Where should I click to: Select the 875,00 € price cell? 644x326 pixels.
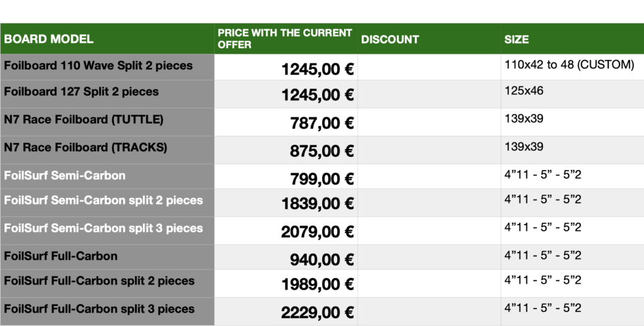tap(286, 150)
